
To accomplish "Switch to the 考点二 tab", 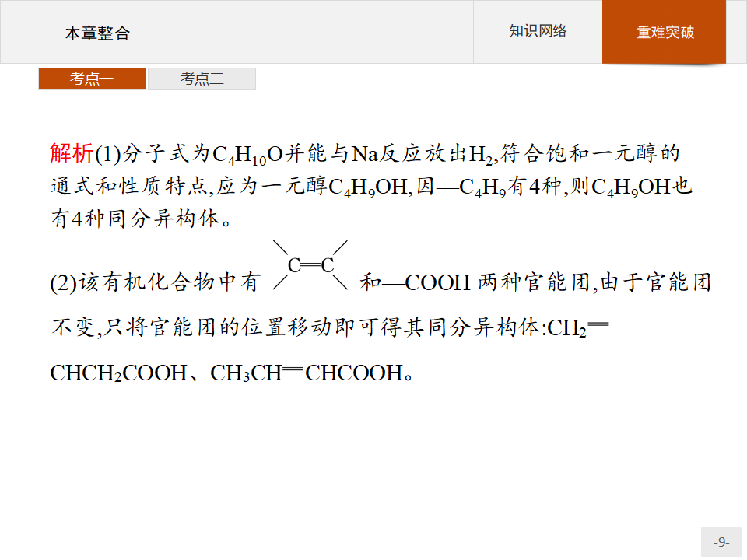I will click(202, 79).
